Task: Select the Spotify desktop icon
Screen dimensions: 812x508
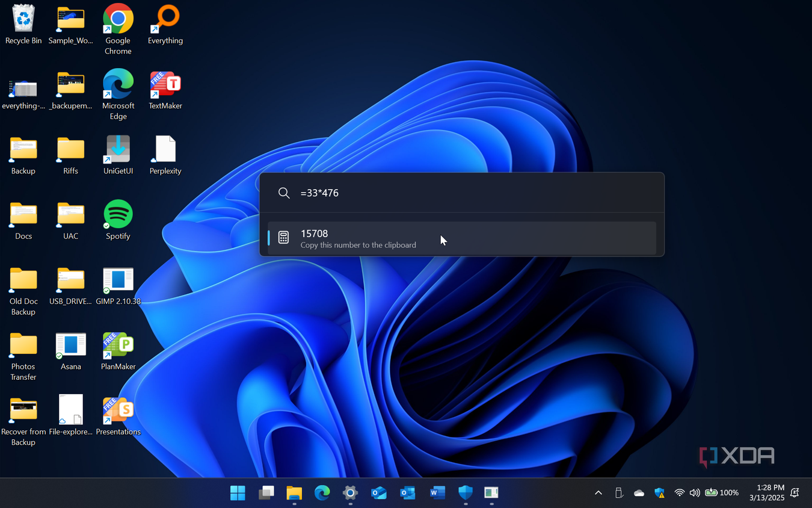Action: pos(118,220)
